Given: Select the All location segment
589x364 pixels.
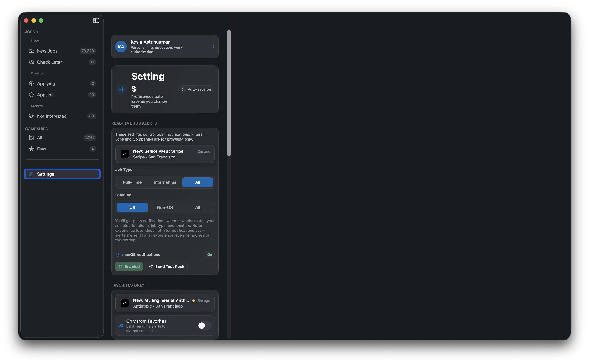Looking at the screenshot, I should pyautogui.click(x=197, y=207).
